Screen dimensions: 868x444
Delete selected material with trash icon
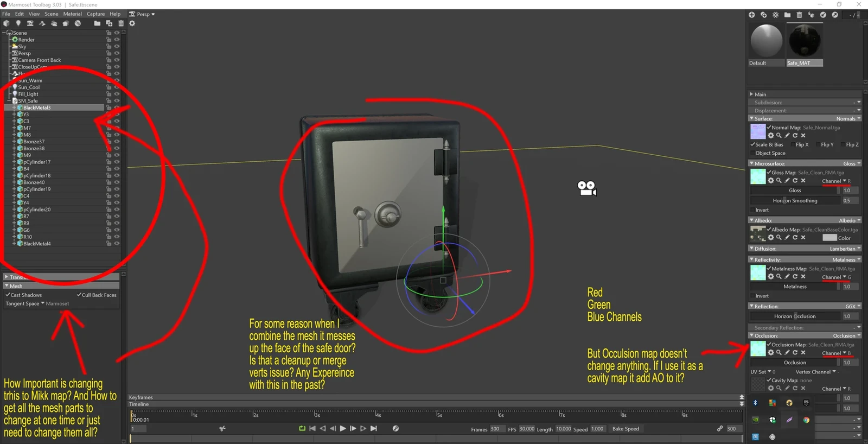click(x=799, y=15)
